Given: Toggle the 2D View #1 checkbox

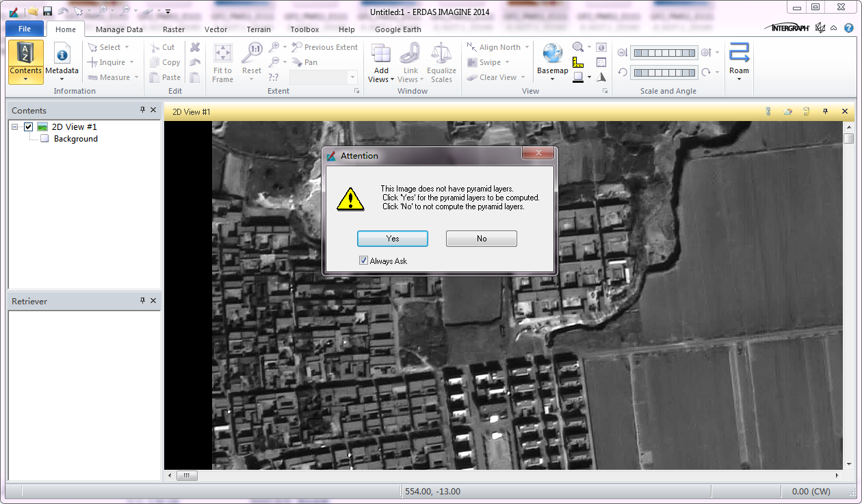Looking at the screenshot, I should point(28,127).
